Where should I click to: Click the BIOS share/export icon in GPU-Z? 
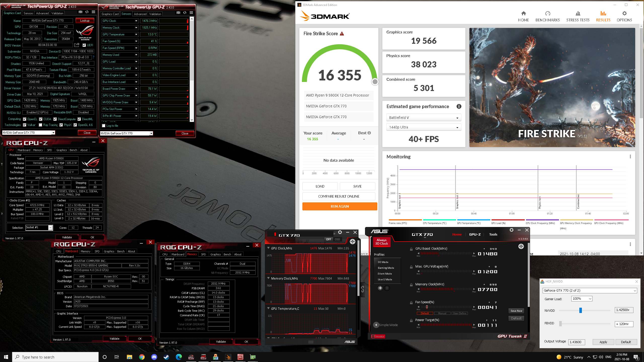click(x=77, y=45)
